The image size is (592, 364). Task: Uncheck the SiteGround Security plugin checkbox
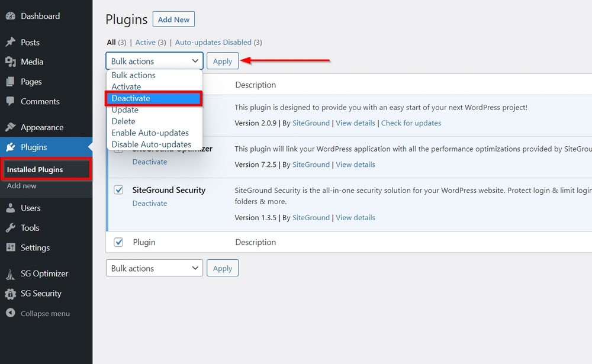pos(118,189)
